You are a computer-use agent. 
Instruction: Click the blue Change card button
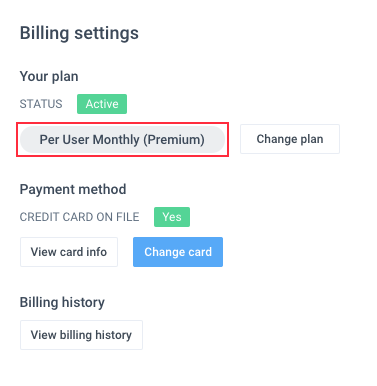[x=178, y=252]
